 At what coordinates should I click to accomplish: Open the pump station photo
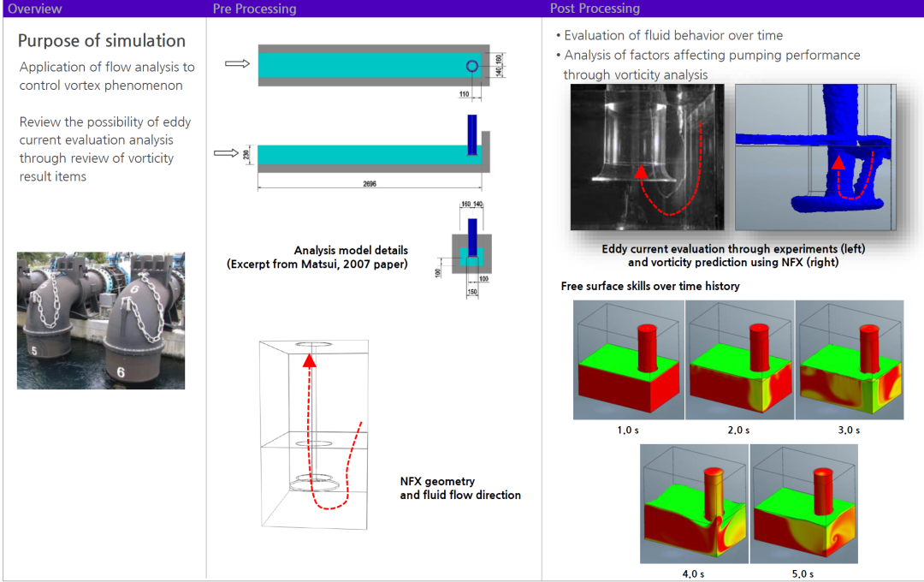(x=101, y=320)
